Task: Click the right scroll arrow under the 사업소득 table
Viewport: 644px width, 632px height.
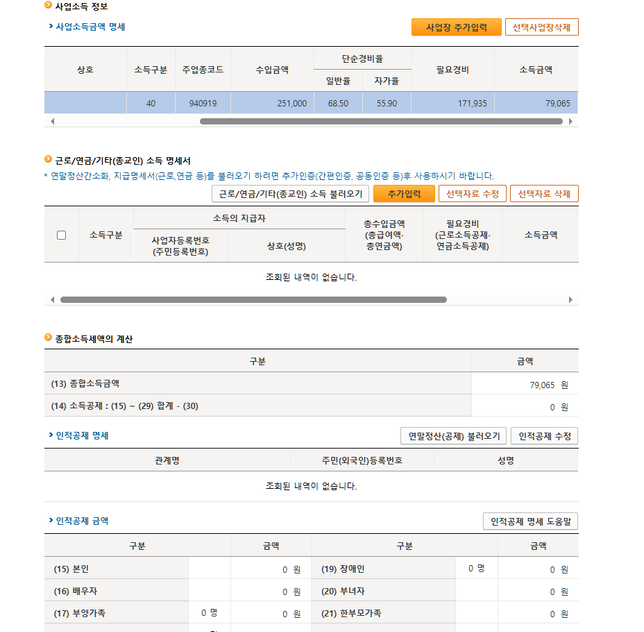Action: [x=571, y=121]
